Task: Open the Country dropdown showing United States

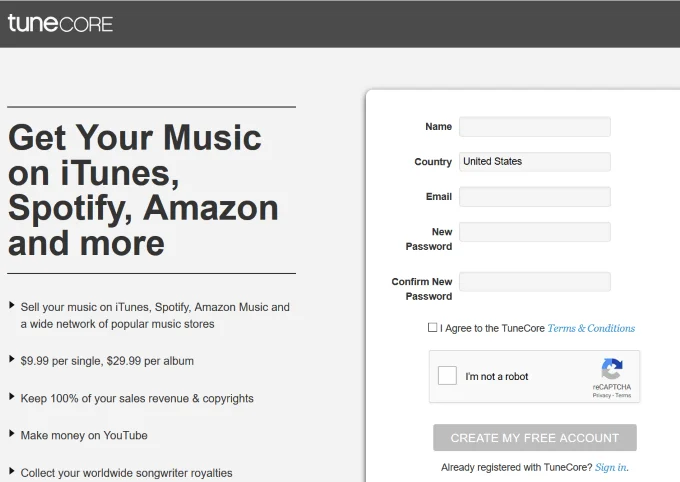Action: click(535, 161)
